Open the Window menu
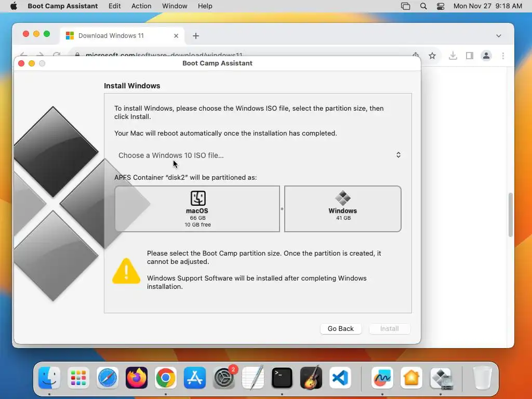The height and width of the screenshot is (399, 532). click(175, 6)
